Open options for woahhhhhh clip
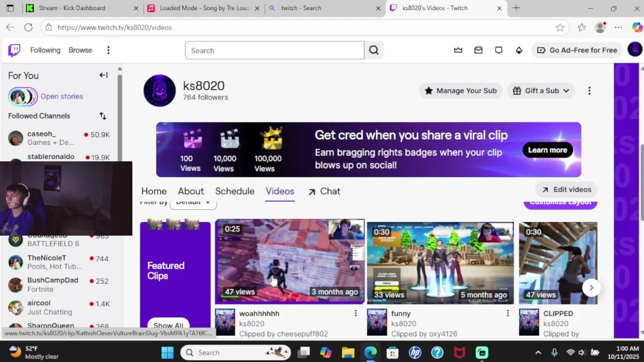 tap(355, 313)
